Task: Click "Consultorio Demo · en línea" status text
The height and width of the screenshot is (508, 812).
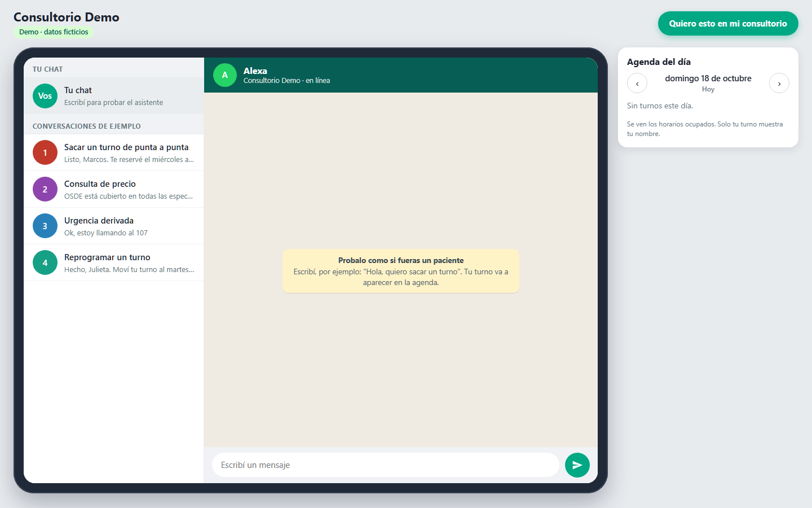Action: 286,81
